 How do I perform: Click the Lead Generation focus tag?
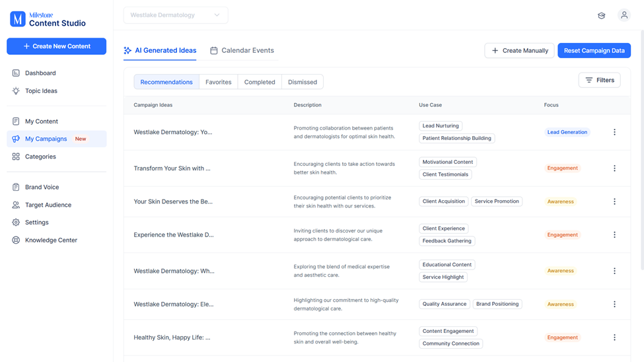567,132
